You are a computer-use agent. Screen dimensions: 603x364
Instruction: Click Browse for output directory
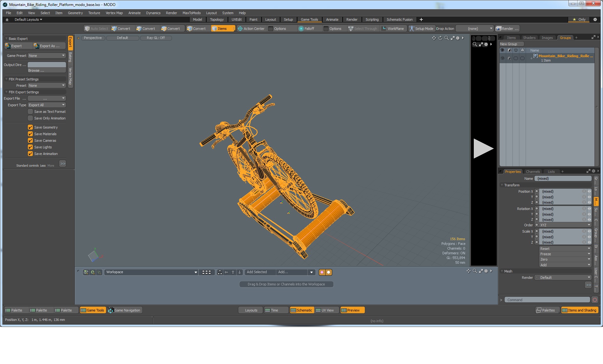point(47,70)
